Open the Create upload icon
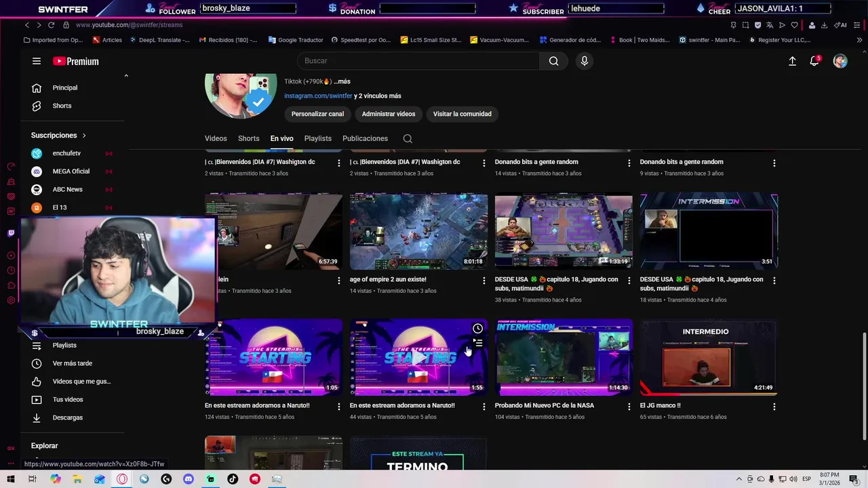The width and height of the screenshot is (868, 488). tap(792, 61)
